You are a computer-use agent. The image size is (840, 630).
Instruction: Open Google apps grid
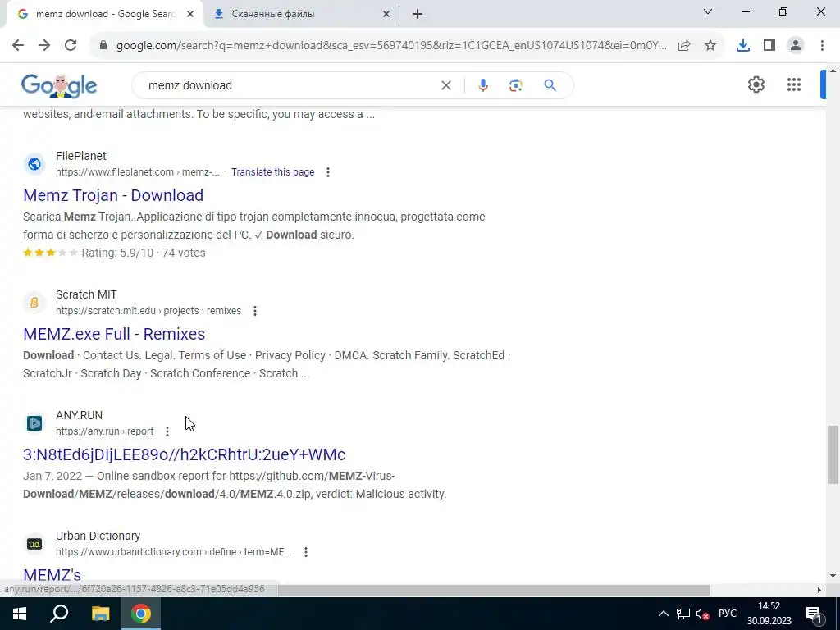pos(794,84)
